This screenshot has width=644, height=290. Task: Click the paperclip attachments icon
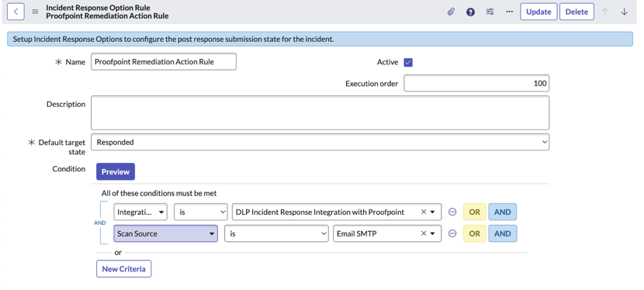tap(451, 12)
